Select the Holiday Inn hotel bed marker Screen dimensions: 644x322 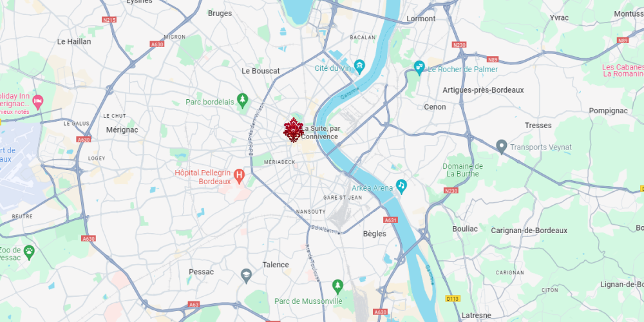click(38, 102)
